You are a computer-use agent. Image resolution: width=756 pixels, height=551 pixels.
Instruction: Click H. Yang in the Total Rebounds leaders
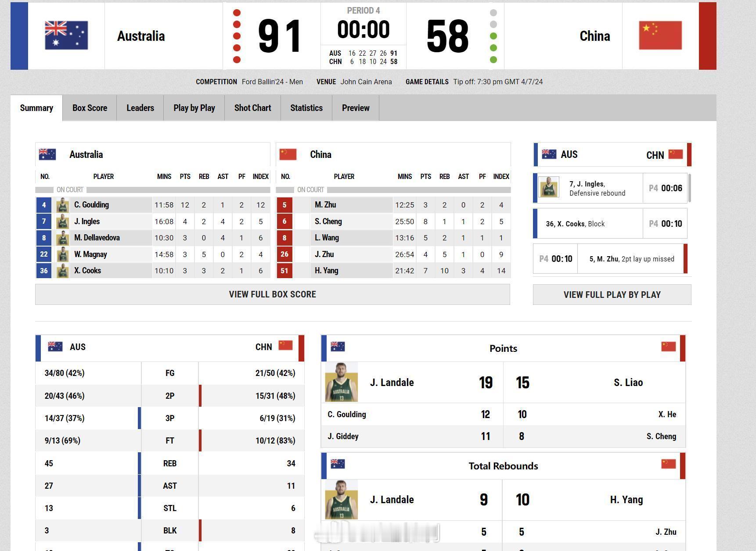(626, 500)
